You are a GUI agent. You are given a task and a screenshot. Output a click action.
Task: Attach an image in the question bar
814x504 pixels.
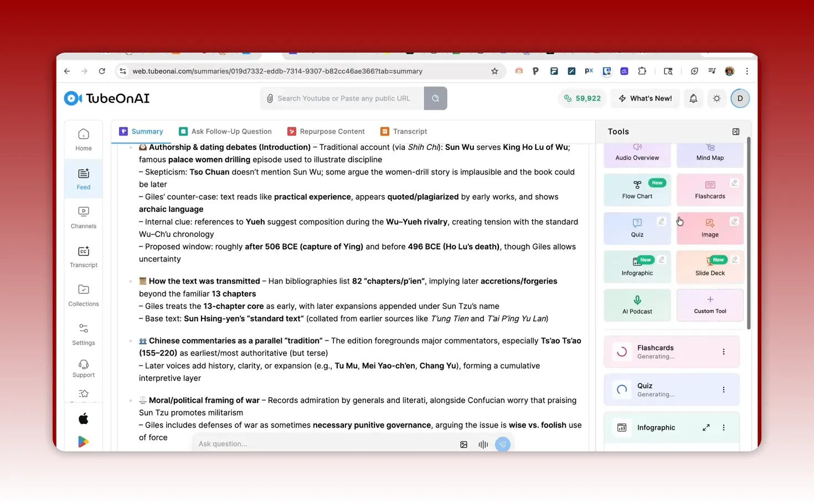tap(463, 444)
